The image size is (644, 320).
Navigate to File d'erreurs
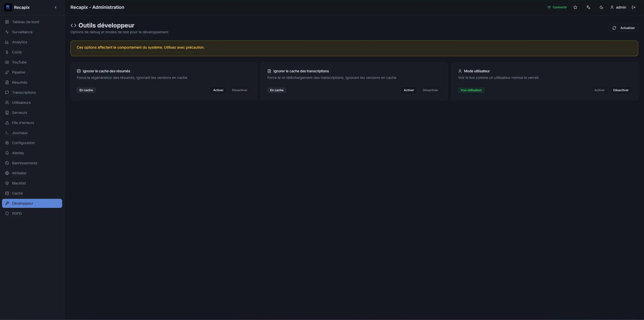[23, 123]
